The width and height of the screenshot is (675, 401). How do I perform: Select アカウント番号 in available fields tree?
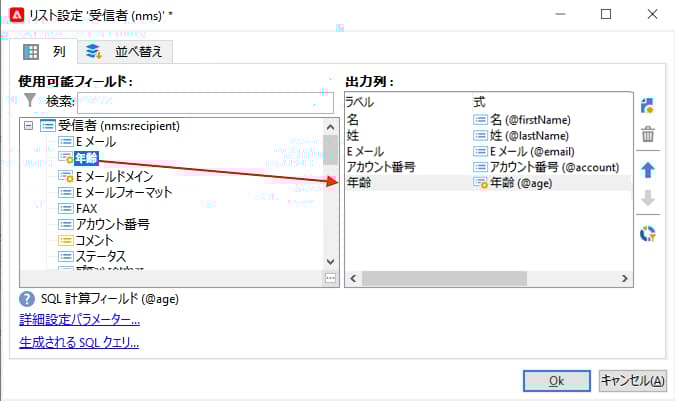(112, 224)
